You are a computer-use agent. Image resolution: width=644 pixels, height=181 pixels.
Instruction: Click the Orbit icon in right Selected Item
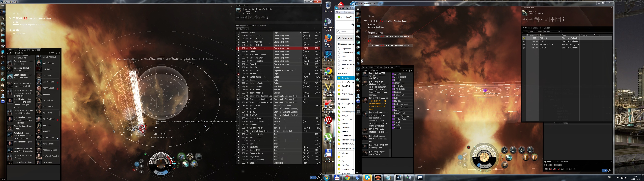click(x=541, y=19)
